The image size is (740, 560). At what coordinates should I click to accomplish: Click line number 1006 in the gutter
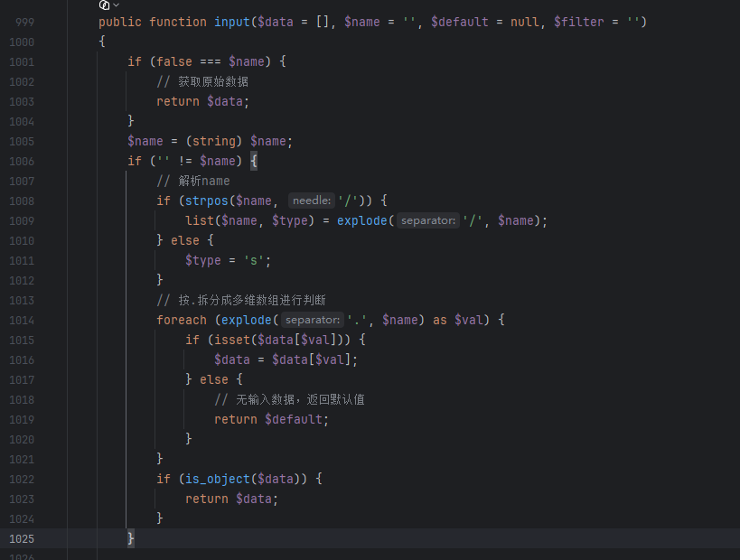pyautogui.click(x=22, y=162)
